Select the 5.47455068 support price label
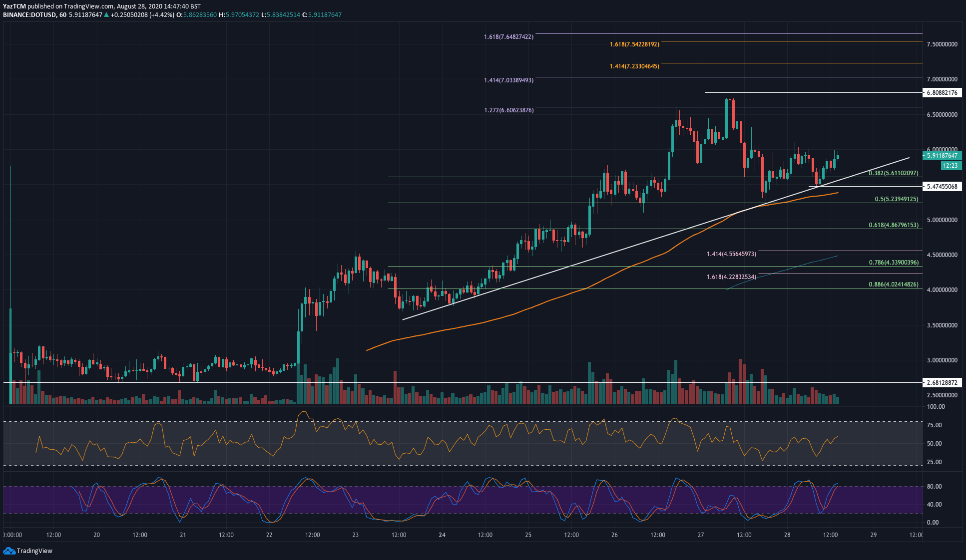Viewport: 966px width, 560px height. (942, 187)
